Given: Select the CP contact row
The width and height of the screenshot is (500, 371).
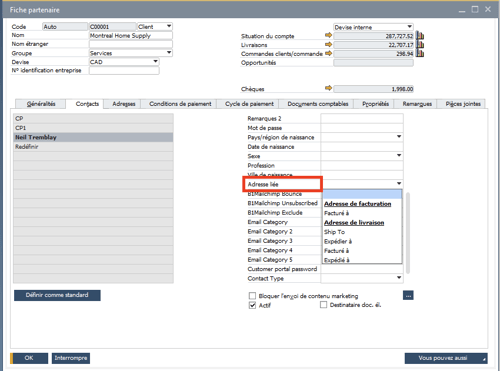Looking at the screenshot, I should [x=93, y=118].
